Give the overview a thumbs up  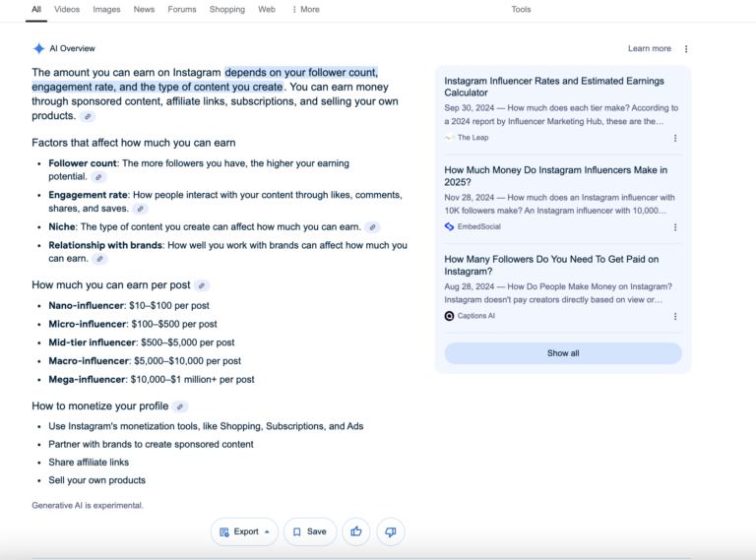coord(355,531)
